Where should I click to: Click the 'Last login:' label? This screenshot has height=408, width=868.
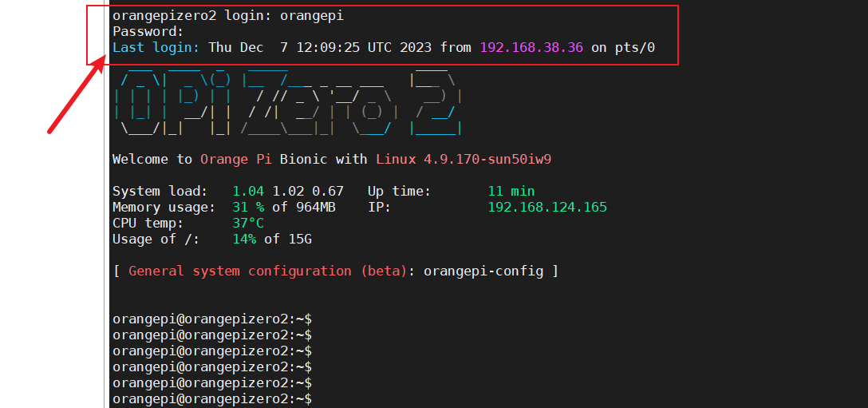click(x=156, y=48)
